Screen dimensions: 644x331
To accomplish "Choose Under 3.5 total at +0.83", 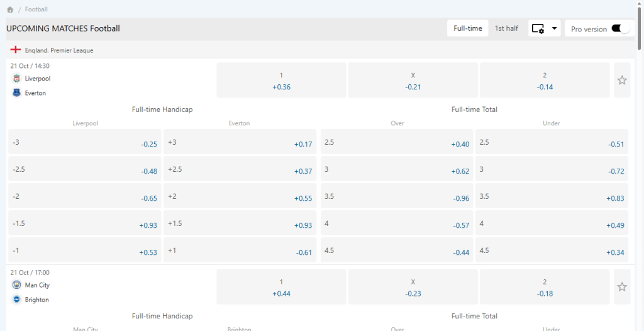I will pos(552,196).
